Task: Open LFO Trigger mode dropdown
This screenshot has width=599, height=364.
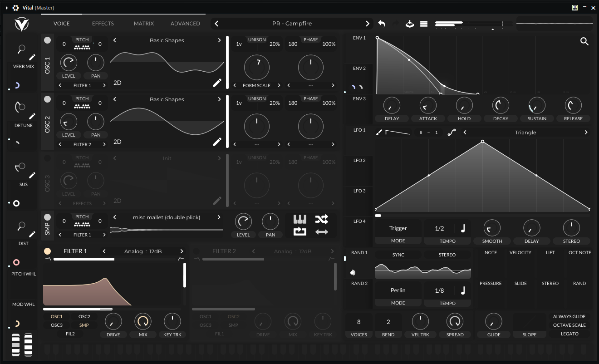Action: point(398,228)
